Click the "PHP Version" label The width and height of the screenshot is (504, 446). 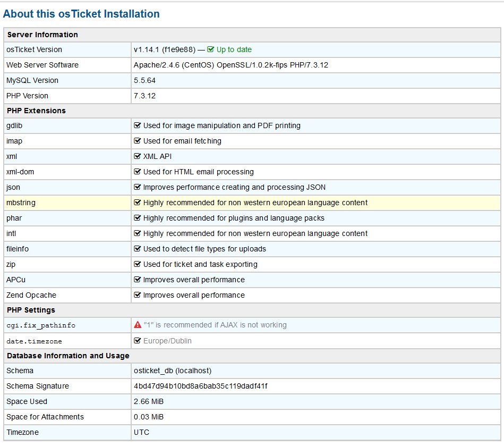click(27, 96)
